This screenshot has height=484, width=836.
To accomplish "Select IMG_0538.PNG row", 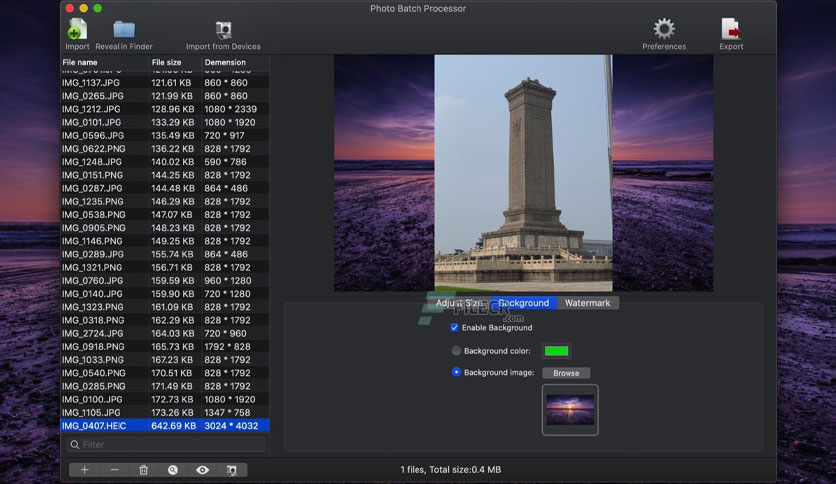I will [165, 215].
